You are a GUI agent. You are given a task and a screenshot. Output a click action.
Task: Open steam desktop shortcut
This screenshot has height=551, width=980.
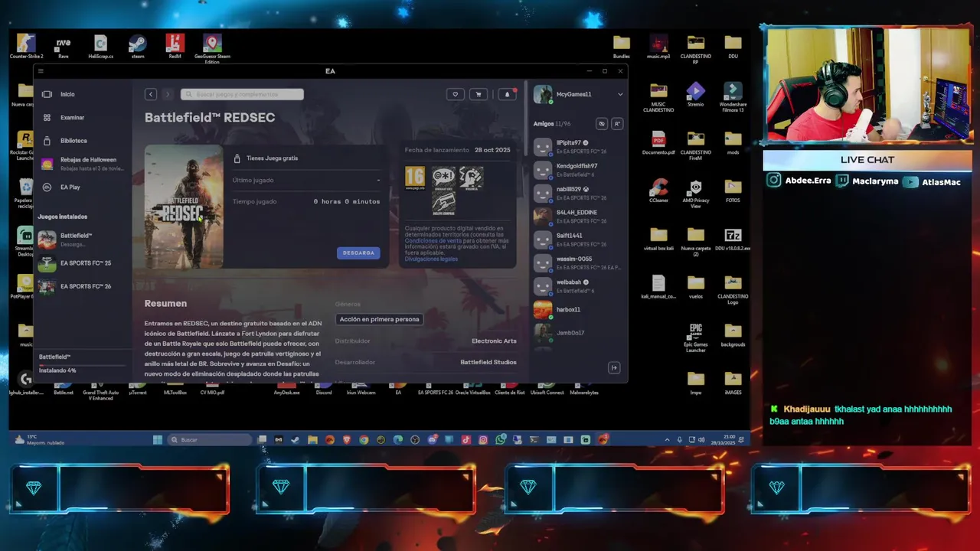coord(138,47)
